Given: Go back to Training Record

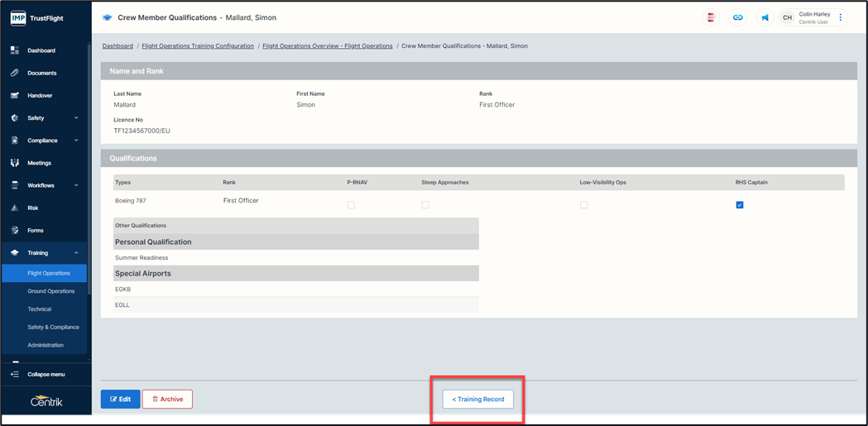Looking at the screenshot, I should [478, 399].
